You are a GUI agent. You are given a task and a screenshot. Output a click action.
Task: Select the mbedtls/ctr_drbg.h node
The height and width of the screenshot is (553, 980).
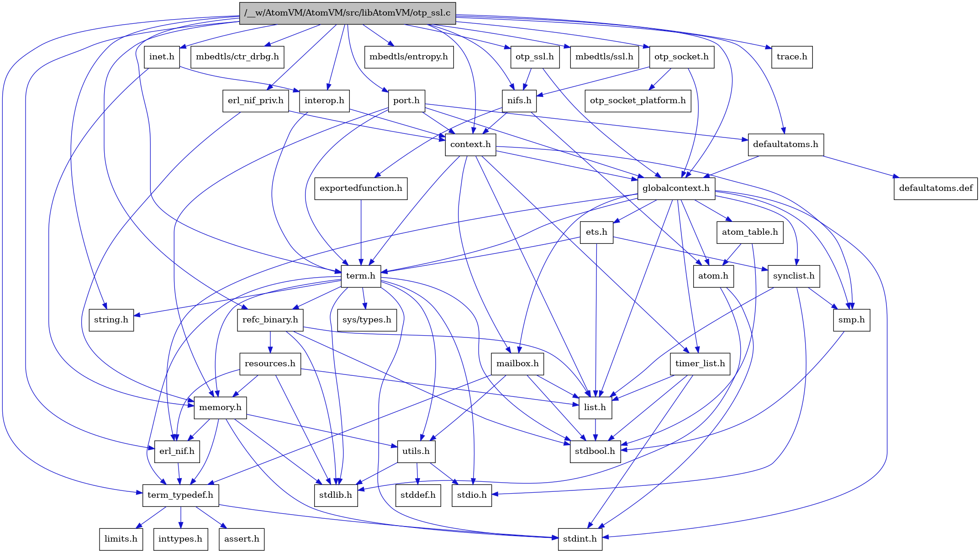click(237, 57)
